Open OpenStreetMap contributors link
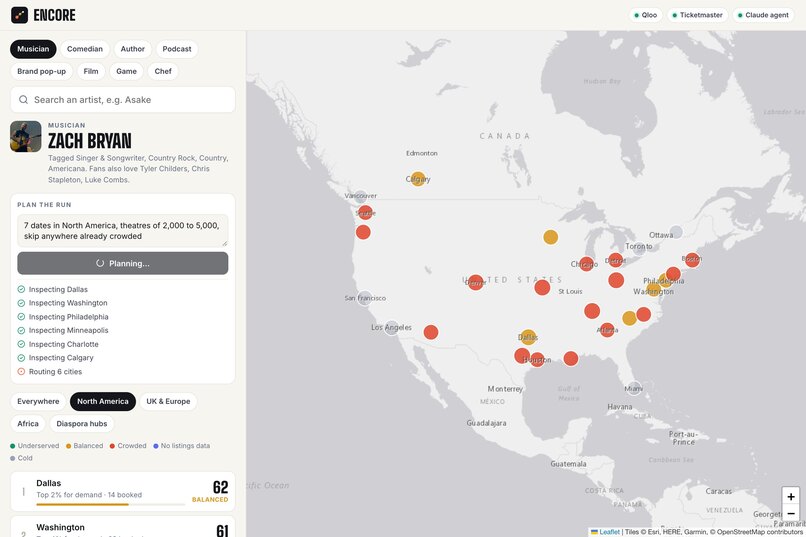This screenshot has width=806, height=537. 760,532
